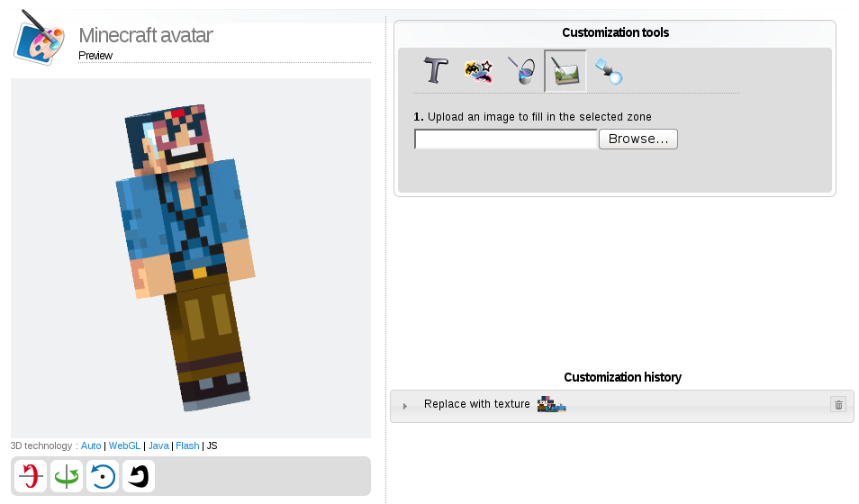Reset avatar rotation with black undo arrow
The height and width of the screenshot is (504, 859).
coord(139,475)
